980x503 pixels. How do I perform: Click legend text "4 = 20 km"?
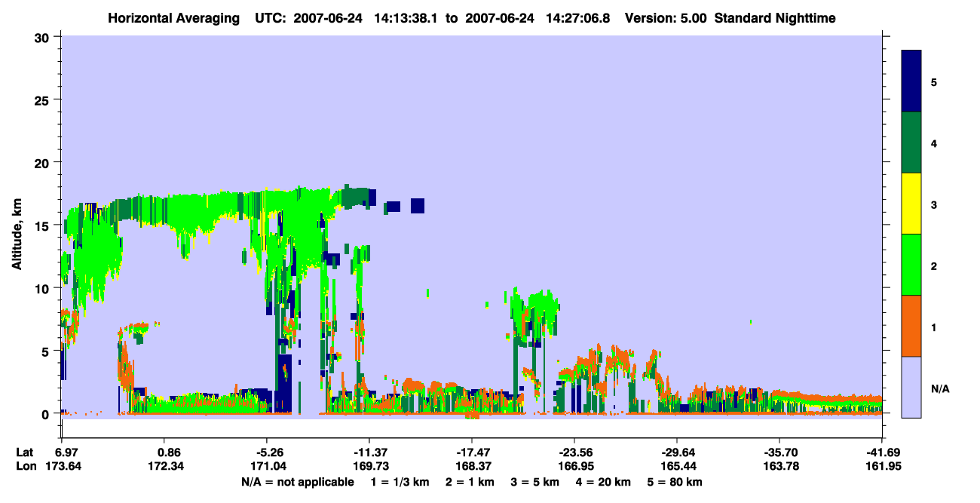pyautogui.click(x=604, y=482)
